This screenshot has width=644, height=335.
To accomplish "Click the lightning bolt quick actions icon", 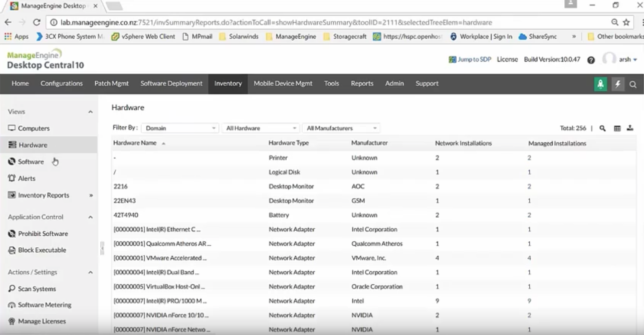I will pos(617,84).
